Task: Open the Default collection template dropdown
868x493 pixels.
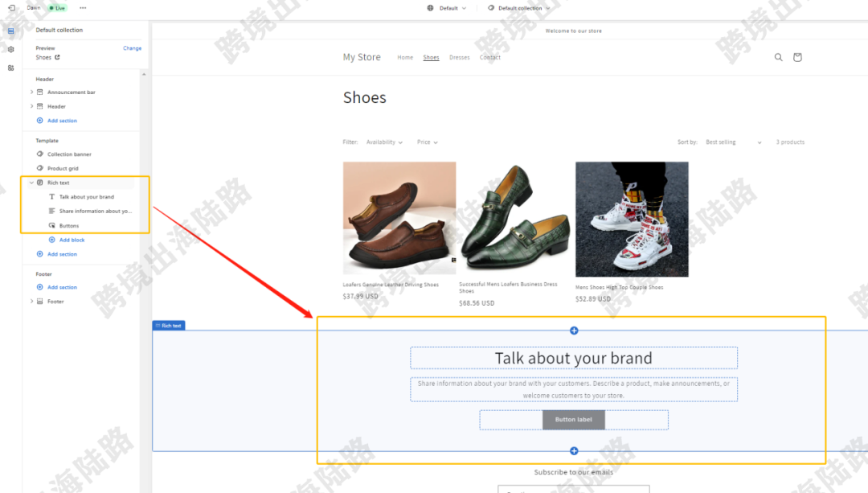Action: (x=518, y=8)
